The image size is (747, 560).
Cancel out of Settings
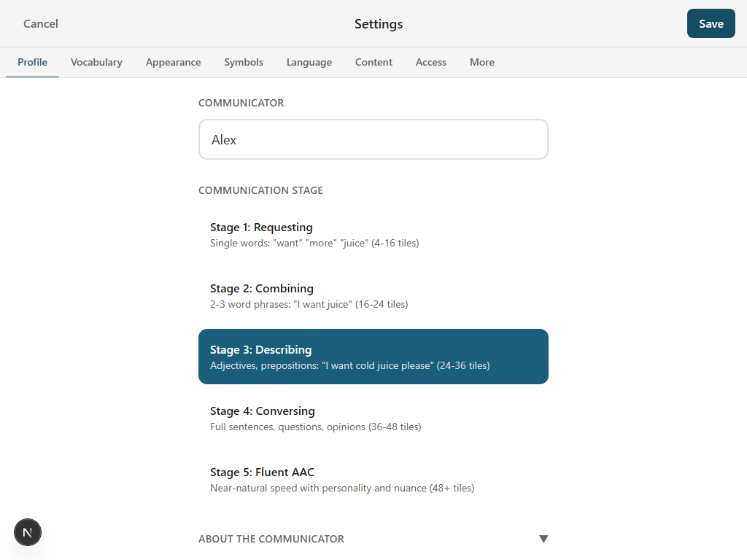coord(40,23)
